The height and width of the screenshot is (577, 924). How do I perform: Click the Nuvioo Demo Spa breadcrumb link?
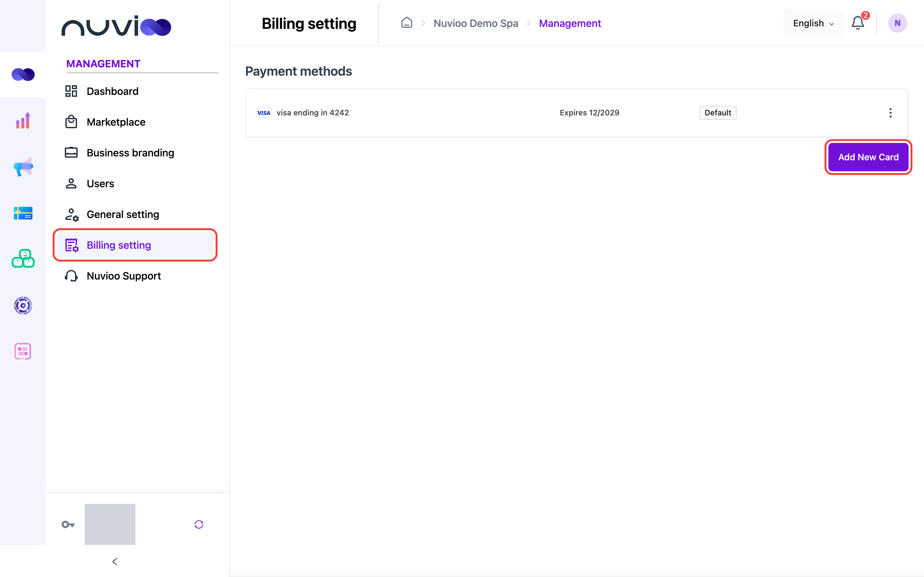pos(476,23)
